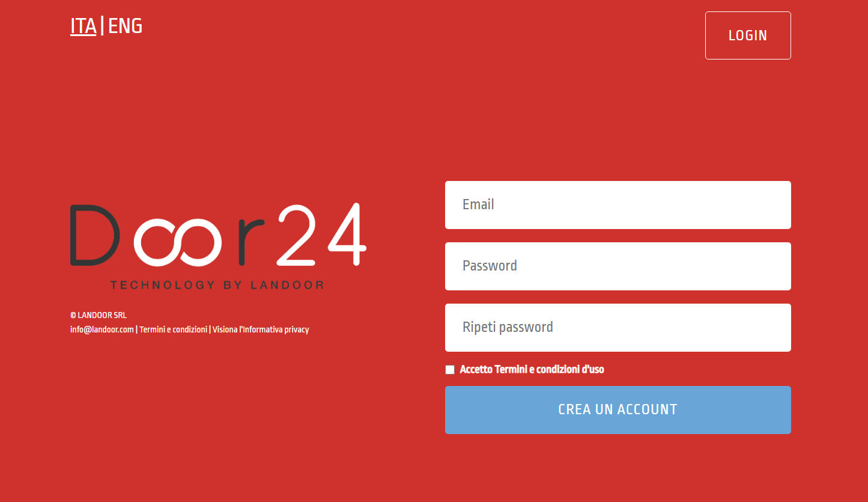Click the word TECHNOLOGY under the logo
Viewport: 868px width, 502px height.
click(162, 285)
